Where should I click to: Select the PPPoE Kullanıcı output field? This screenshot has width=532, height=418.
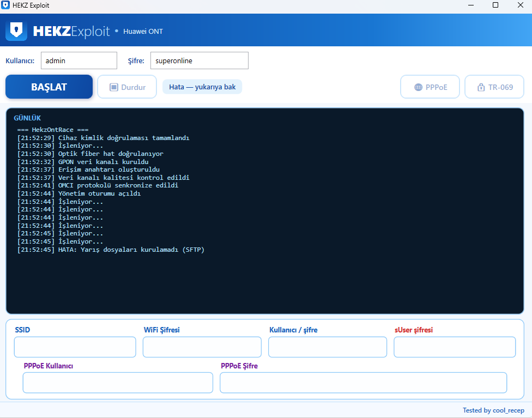coord(118,383)
